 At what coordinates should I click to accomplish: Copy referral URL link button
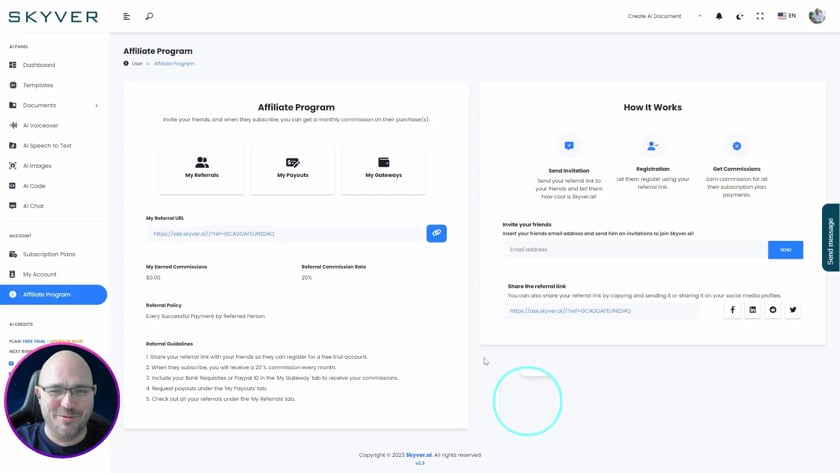pos(437,233)
